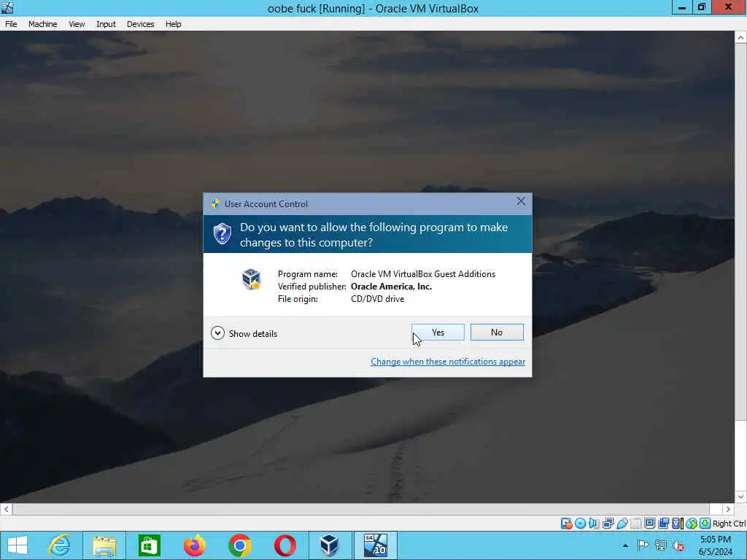
Task: Open File Explorer in guest taskbar
Action: tap(104, 545)
